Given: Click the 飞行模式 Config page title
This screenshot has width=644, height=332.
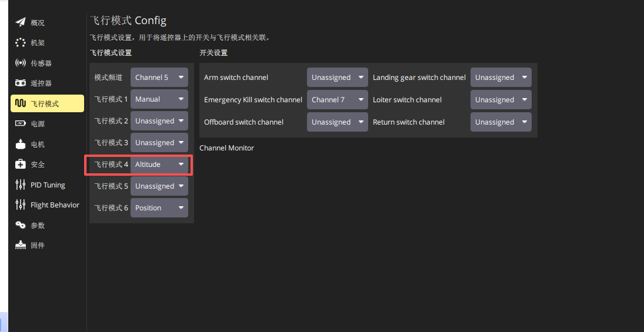Looking at the screenshot, I should [x=128, y=20].
